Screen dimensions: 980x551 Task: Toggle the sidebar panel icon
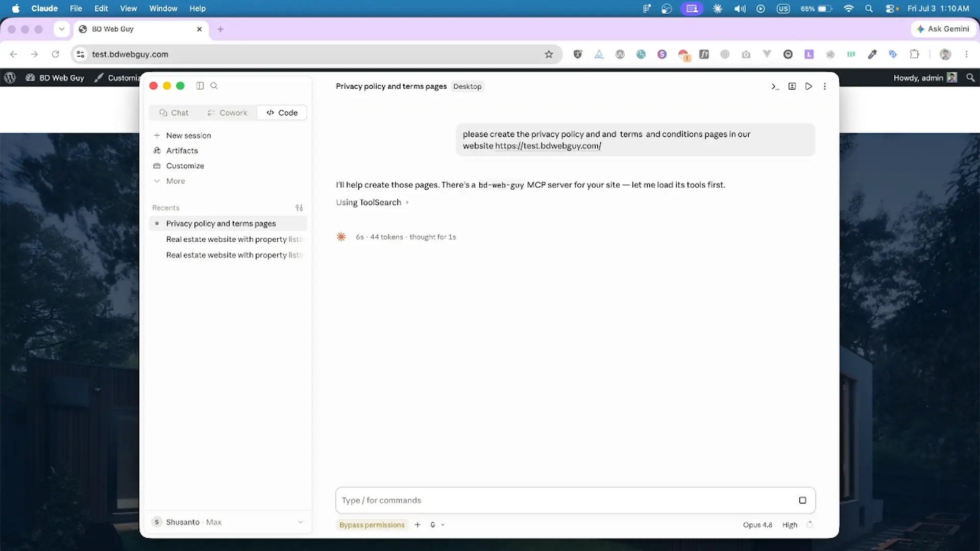tap(200, 86)
